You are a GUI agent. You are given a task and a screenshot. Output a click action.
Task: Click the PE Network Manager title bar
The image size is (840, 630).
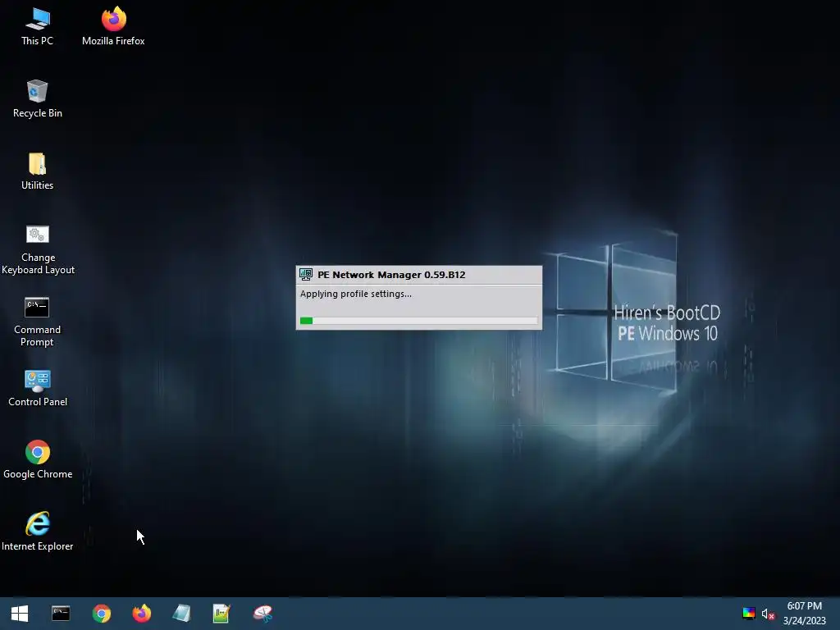419,275
